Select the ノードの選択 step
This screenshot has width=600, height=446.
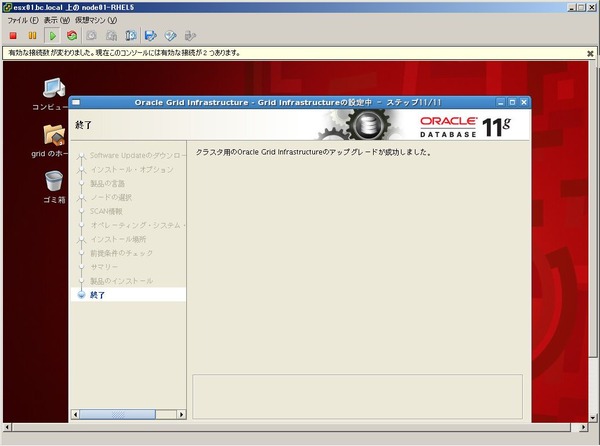pos(111,197)
